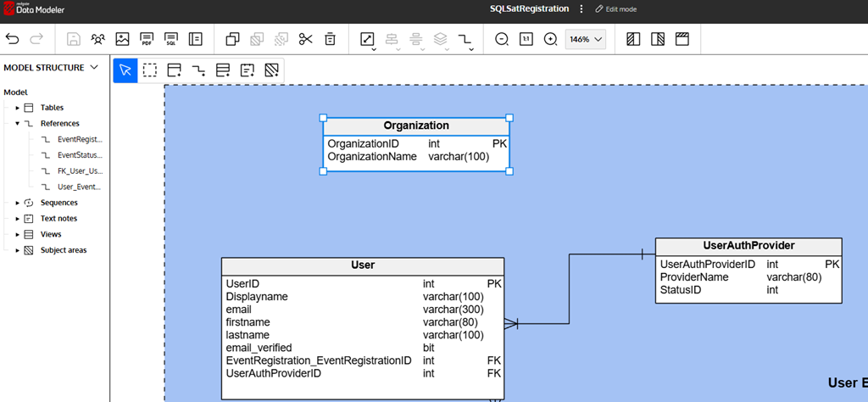Click the Edit mode button
868x402 pixels.
pyautogui.click(x=616, y=9)
